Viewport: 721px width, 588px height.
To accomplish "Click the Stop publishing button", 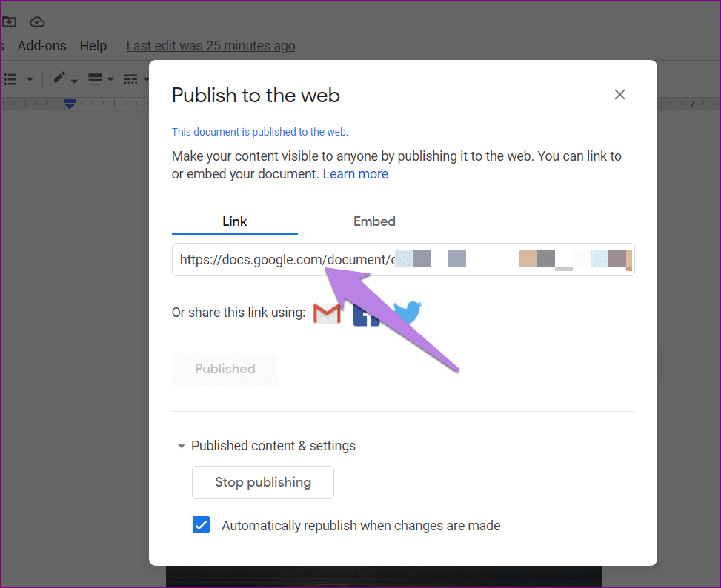I will (x=263, y=482).
